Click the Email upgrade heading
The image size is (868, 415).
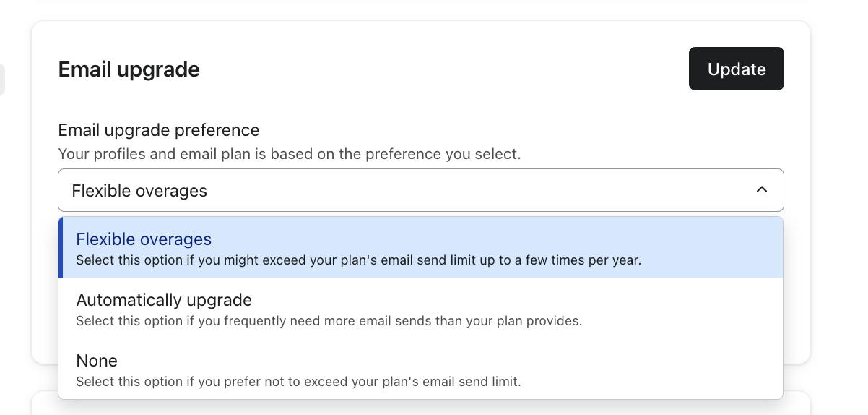(129, 69)
